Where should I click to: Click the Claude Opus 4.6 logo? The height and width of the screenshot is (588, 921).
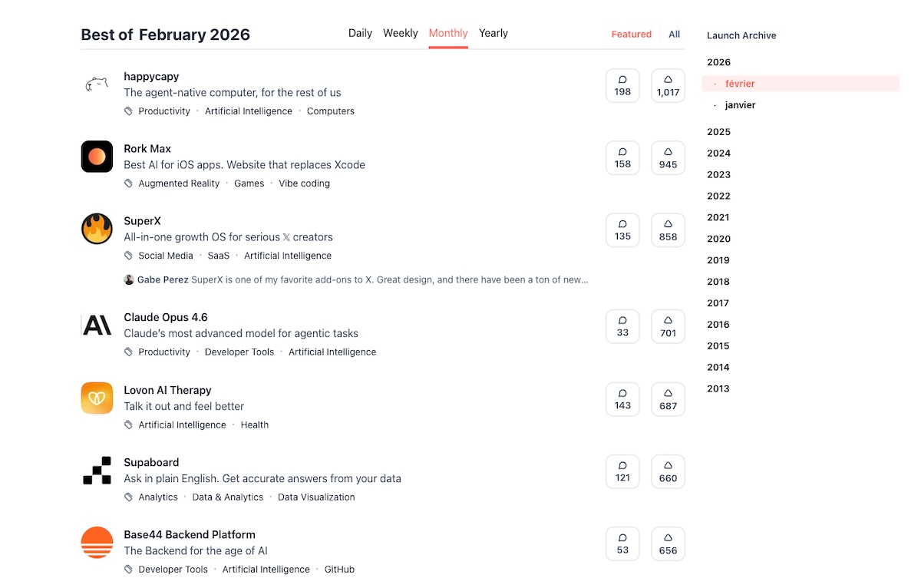[97, 325]
